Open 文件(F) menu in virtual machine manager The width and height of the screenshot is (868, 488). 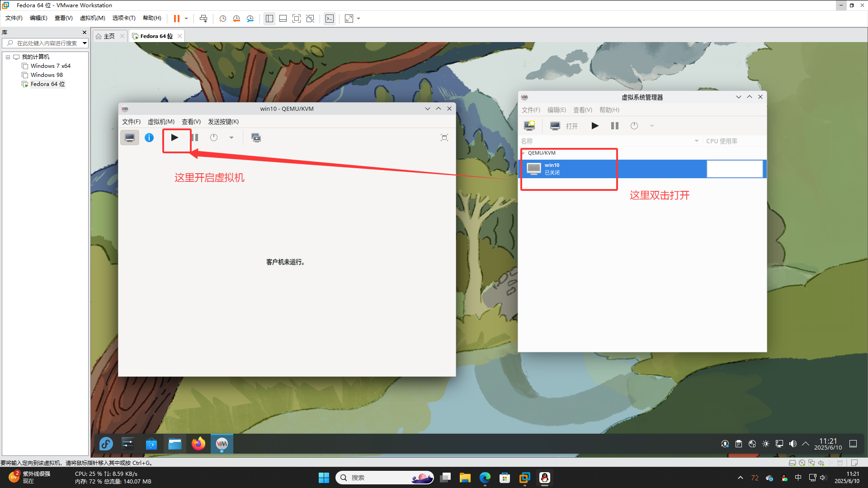tap(531, 110)
